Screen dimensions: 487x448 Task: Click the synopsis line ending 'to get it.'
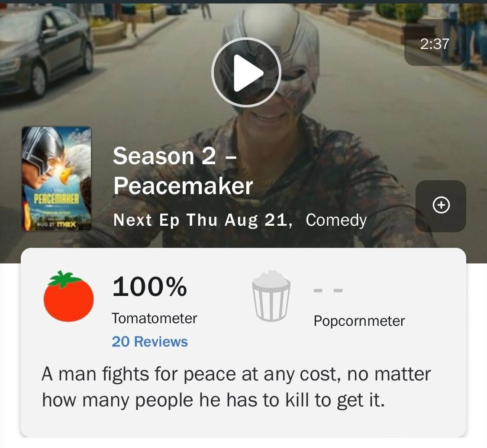pos(213,400)
